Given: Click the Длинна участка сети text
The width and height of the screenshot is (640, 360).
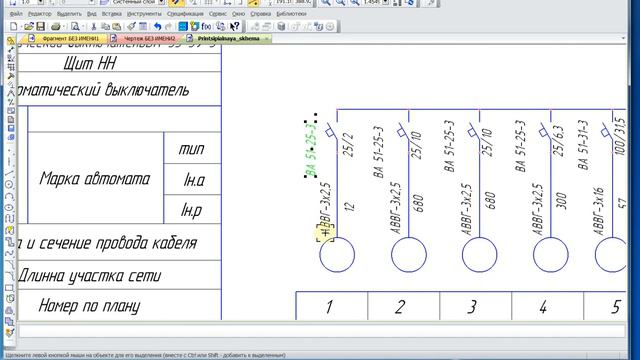Looking at the screenshot, I should click(89, 276).
